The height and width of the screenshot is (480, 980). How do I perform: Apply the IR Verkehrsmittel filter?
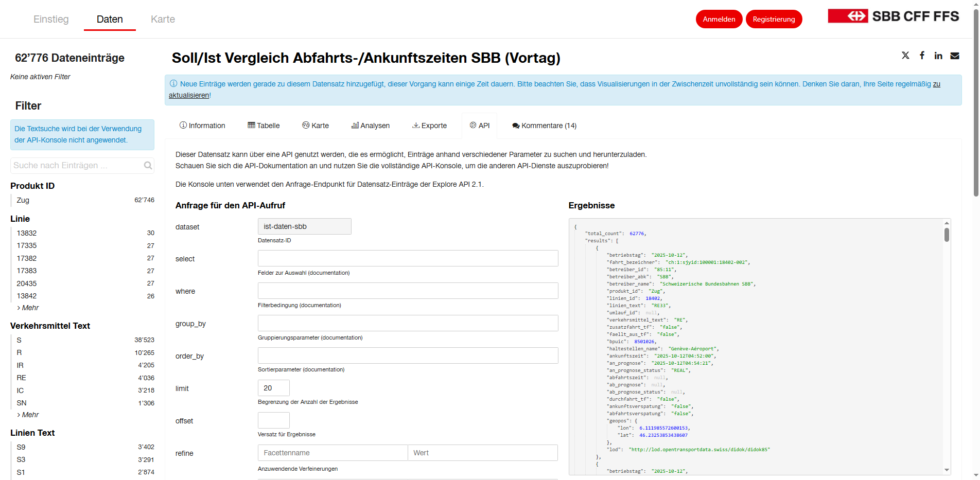20,365
